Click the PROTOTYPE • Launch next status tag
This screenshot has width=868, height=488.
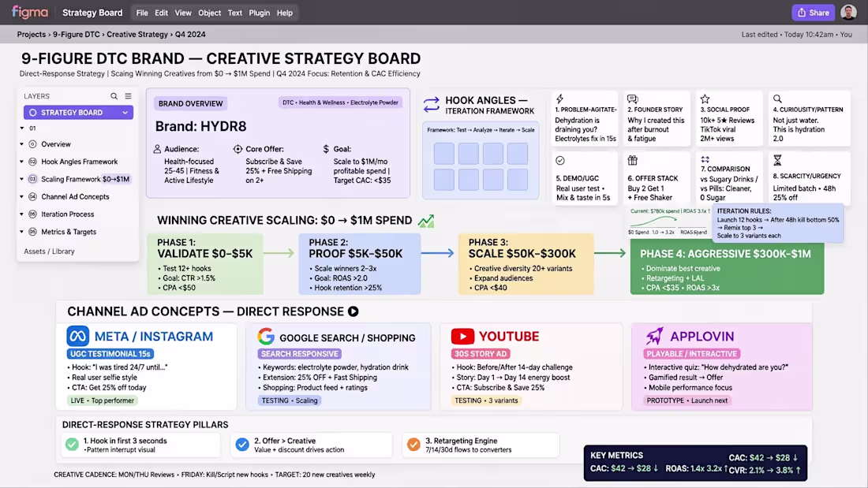point(687,400)
